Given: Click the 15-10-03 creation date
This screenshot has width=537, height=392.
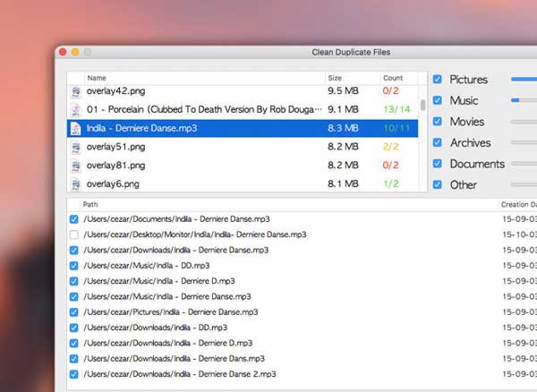Looking at the screenshot, I should tap(519, 234).
